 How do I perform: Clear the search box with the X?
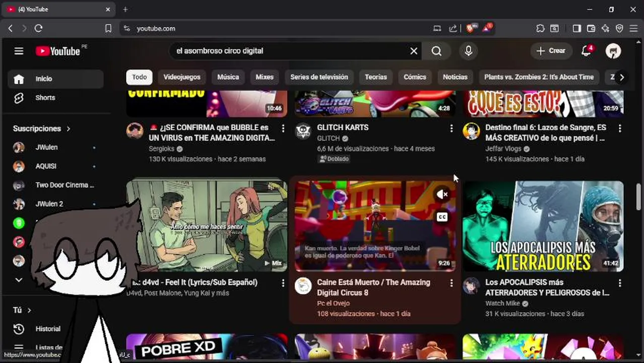[x=414, y=51]
